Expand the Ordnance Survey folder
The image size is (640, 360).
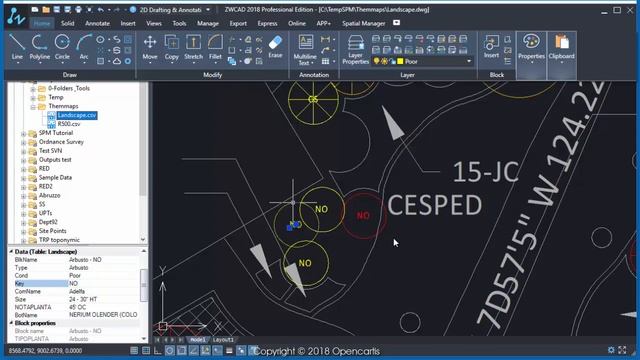pos(23,142)
